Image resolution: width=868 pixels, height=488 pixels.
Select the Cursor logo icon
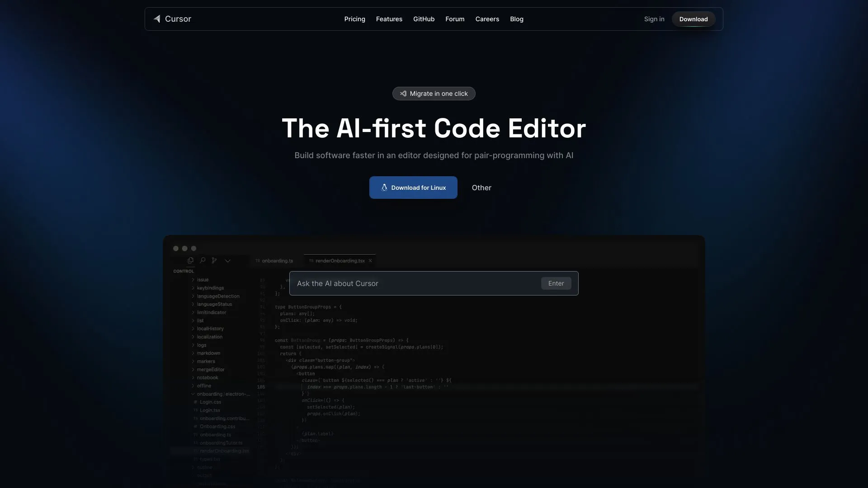pyautogui.click(x=157, y=19)
